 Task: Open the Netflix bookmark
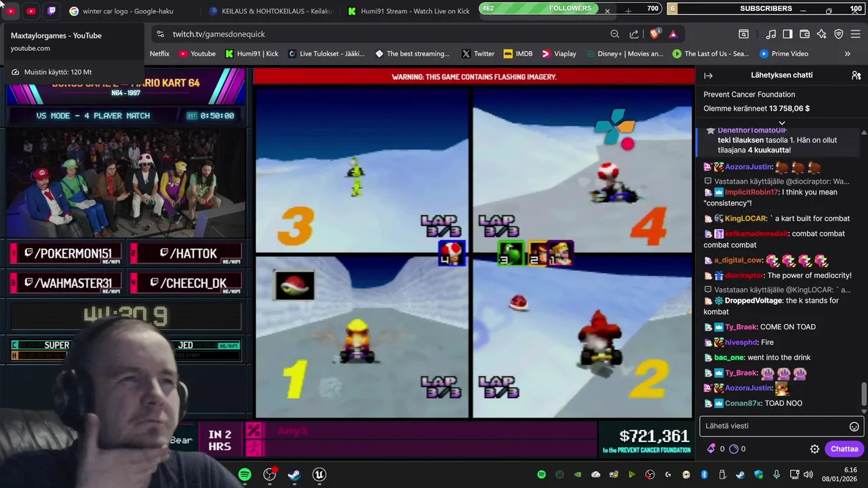(159, 54)
